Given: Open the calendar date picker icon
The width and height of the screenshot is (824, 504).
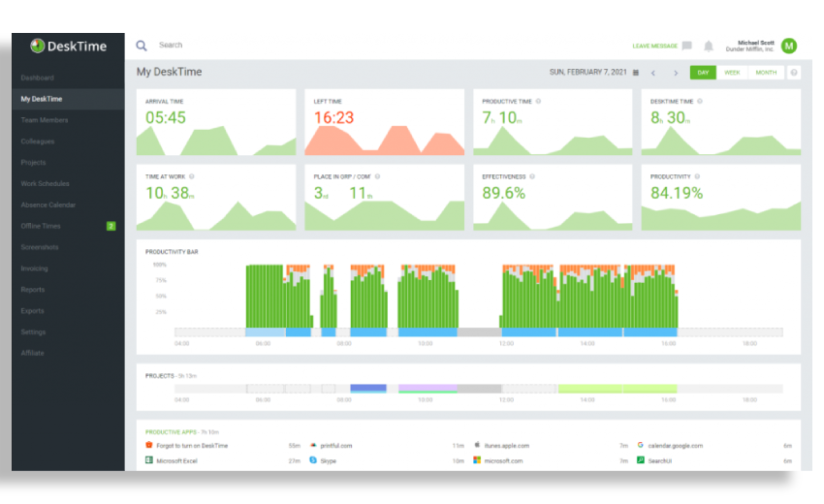Looking at the screenshot, I should (636, 73).
